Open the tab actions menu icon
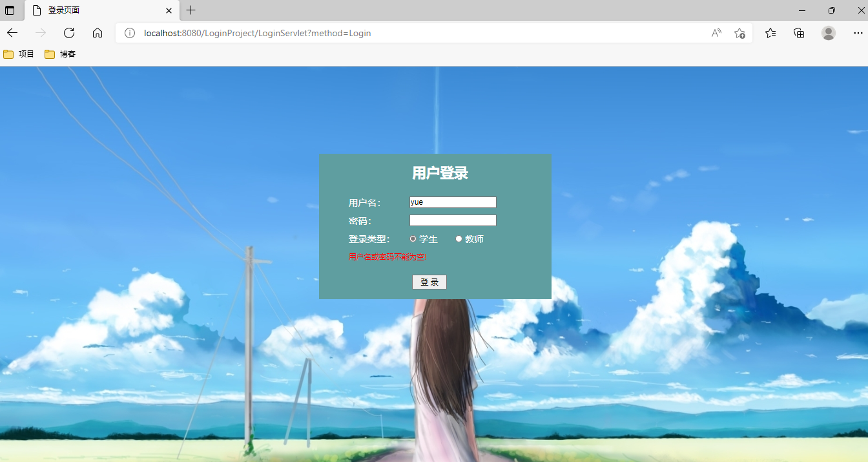The image size is (868, 462). [x=10, y=10]
